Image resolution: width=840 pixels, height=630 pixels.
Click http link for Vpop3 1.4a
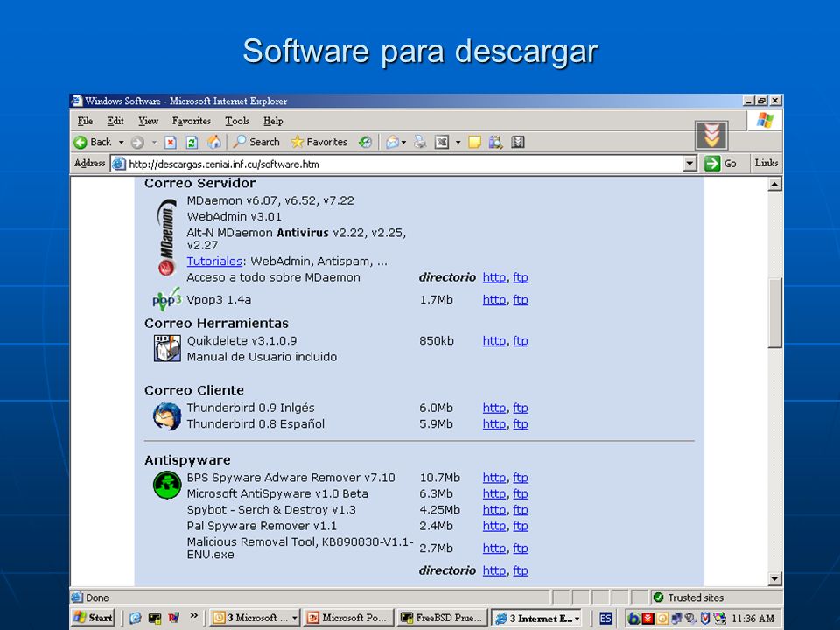coord(493,300)
